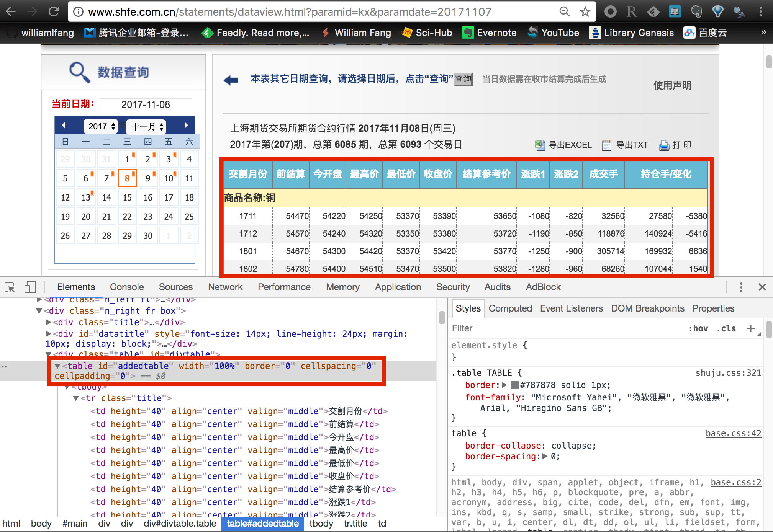Open the year 2017 dropdown
Screen dimensions: 773x532
click(101, 126)
